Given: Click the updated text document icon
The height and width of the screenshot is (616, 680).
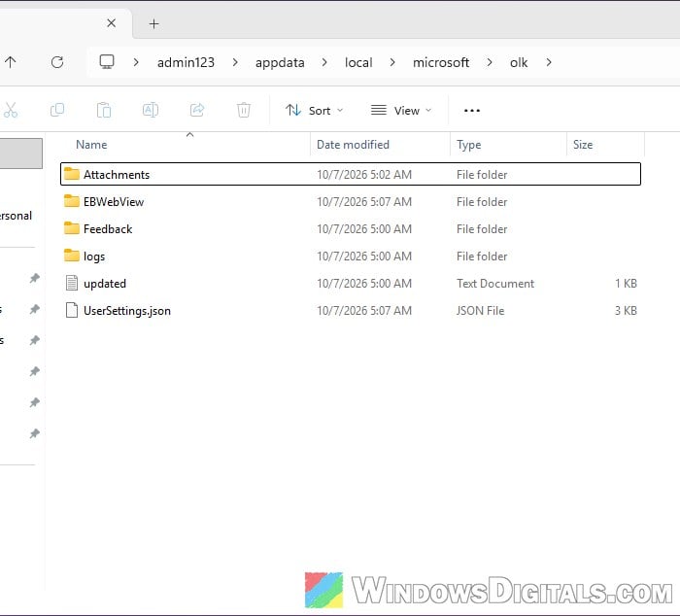Looking at the screenshot, I should (72, 283).
